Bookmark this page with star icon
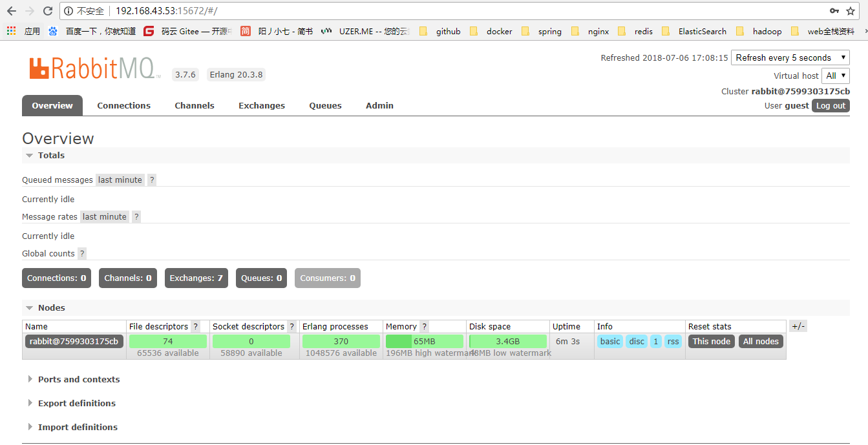The image size is (868, 445). click(x=851, y=11)
